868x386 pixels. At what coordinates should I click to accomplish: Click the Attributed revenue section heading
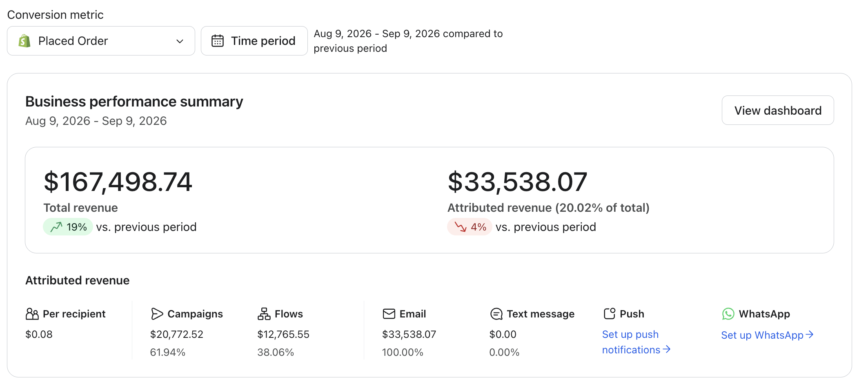[77, 280]
